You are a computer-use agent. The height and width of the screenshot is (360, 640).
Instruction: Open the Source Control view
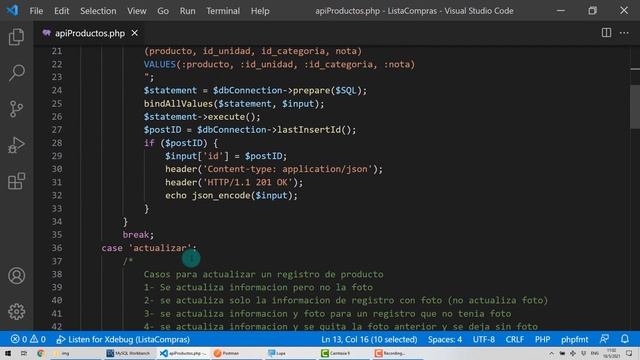click(x=16, y=109)
